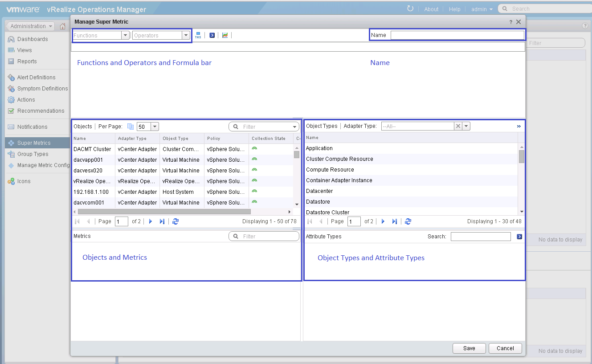Viewport: 592px width, 364px height.
Task: Sort by Adapter Type column header
Action: pos(137,138)
